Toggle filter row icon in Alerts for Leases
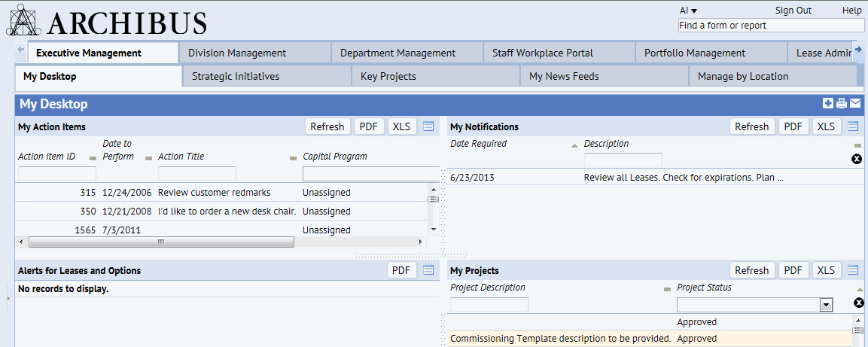868x347 pixels. click(428, 270)
